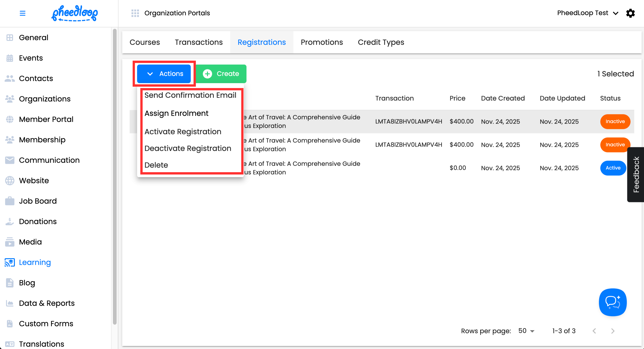Switch to the Promotions tab
This screenshot has width=644, height=349.
(x=322, y=42)
